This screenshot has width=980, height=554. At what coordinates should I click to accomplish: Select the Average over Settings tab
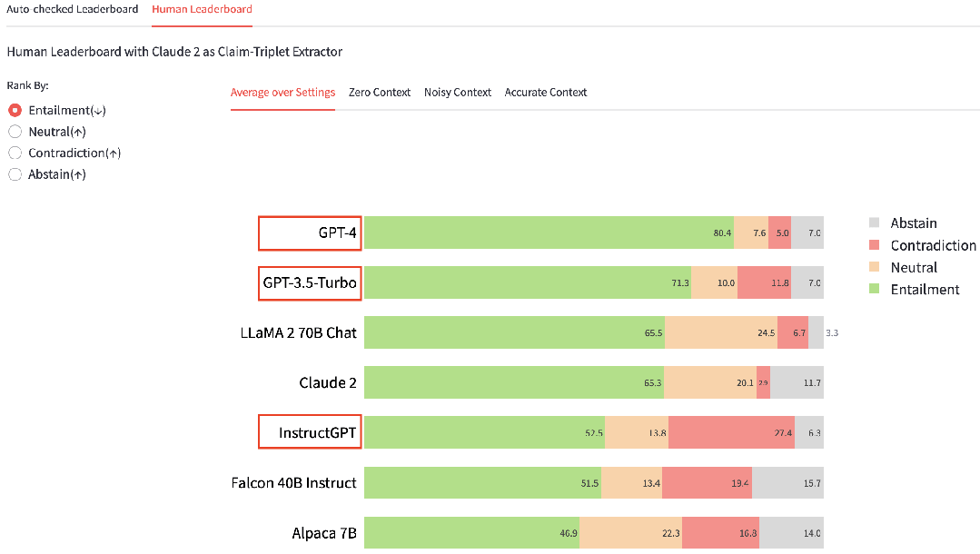282,93
